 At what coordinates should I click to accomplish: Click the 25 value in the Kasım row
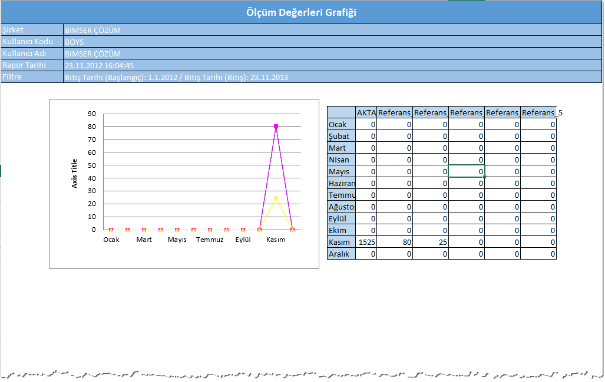coord(431,242)
